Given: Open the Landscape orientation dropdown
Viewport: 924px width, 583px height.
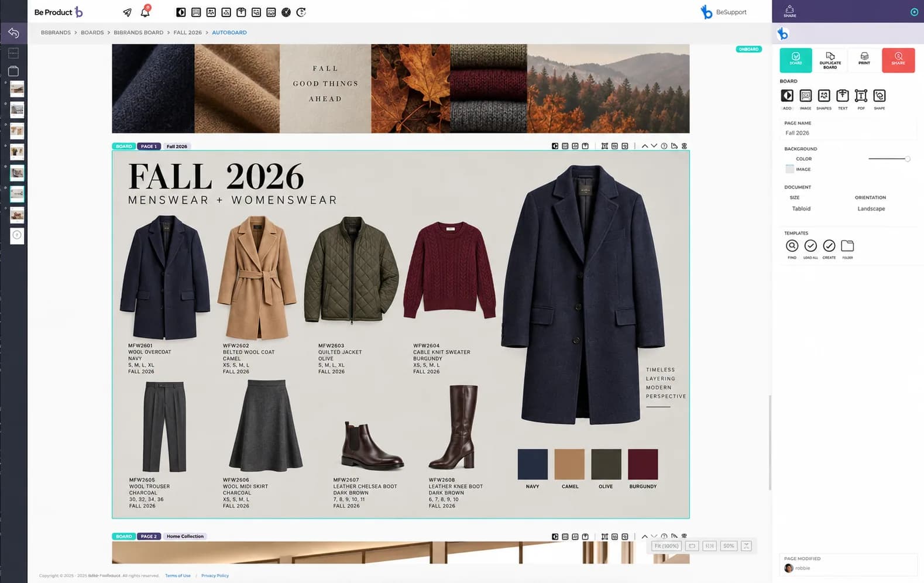Looking at the screenshot, I should 871,209.
